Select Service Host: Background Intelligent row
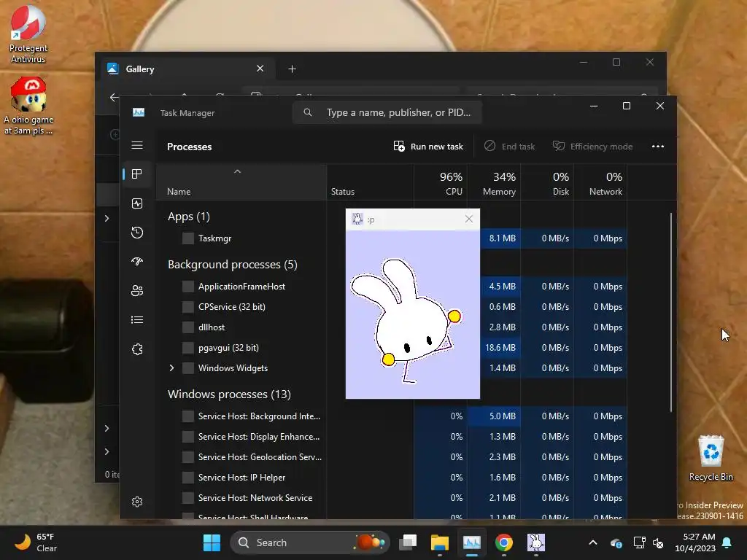 click(x=391, y=416)
